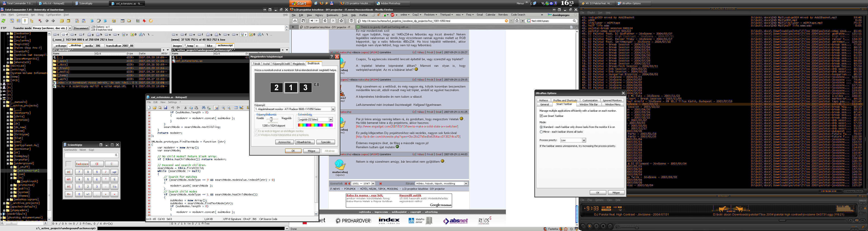Select drive d in the left Total Commander panel
This screenshot has width=868, height=231.
pos(65,35)
